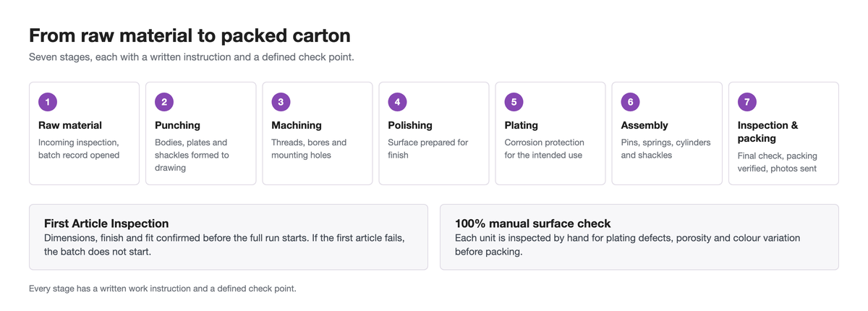Click the step 6 Assembly badge
Viewport: 868px width, 311px height.
click(x=630, y=102)
